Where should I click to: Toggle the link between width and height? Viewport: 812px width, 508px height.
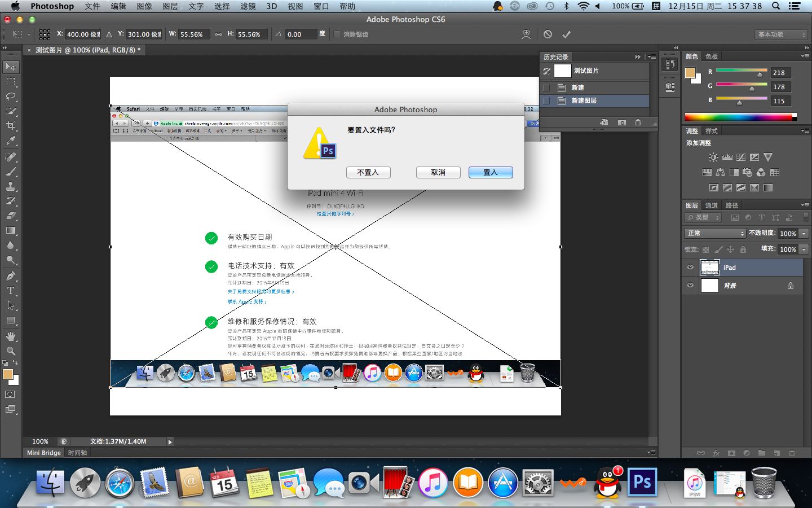click(x=218, y=34)
